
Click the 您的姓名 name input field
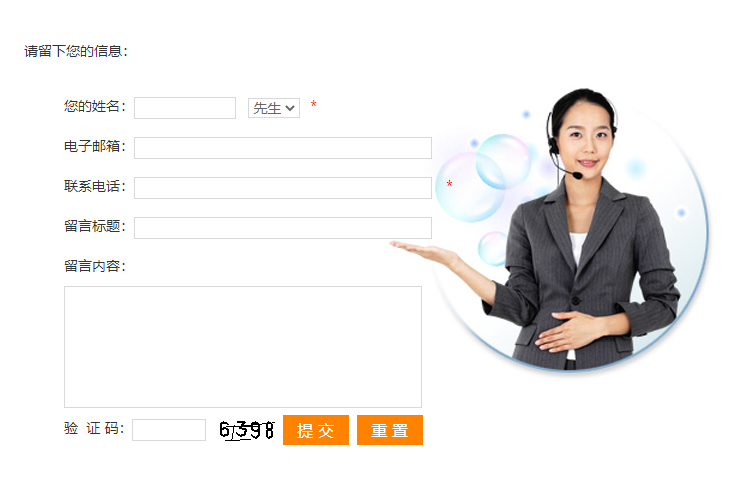185,108
